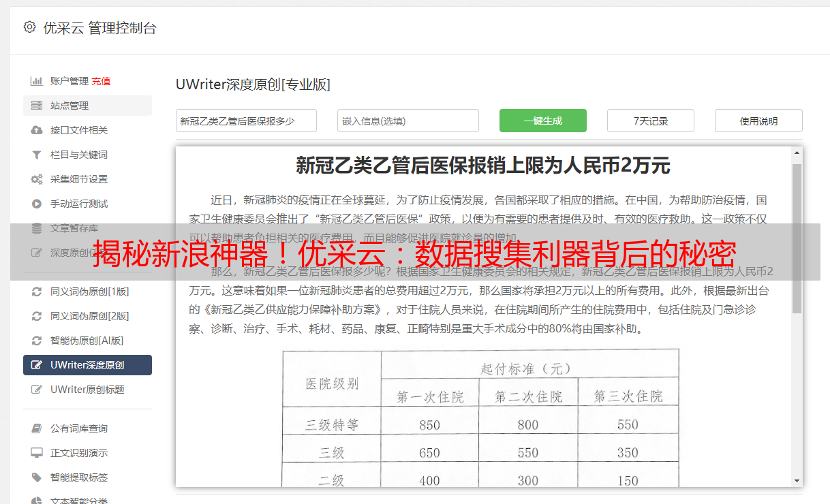Click the book icon for 公有词库查询
Image resolution: width=830 pixels, height=504 pixels.
[x=37, y=428]
